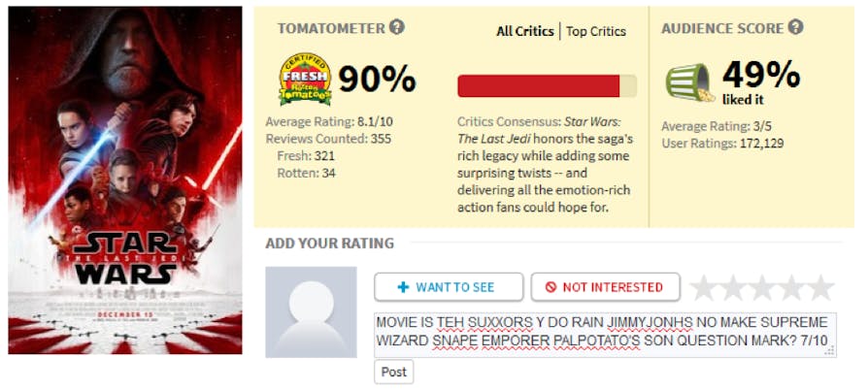The height and width of the screenshot is (390, 868).
Task: Click the Audience Score help question mark icon
Action: pyautogui.click(x=796, y=27)
